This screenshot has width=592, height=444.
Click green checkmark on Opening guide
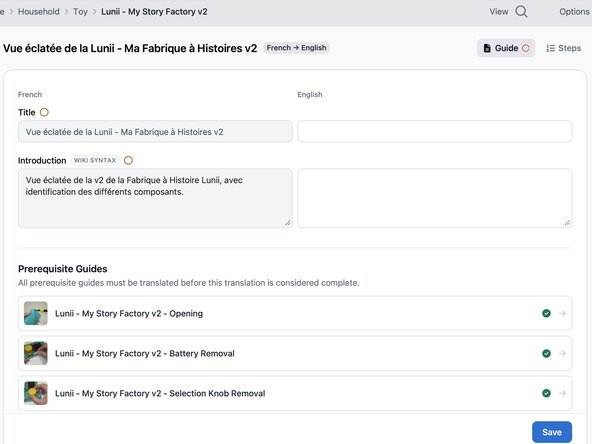coord(546,313)
